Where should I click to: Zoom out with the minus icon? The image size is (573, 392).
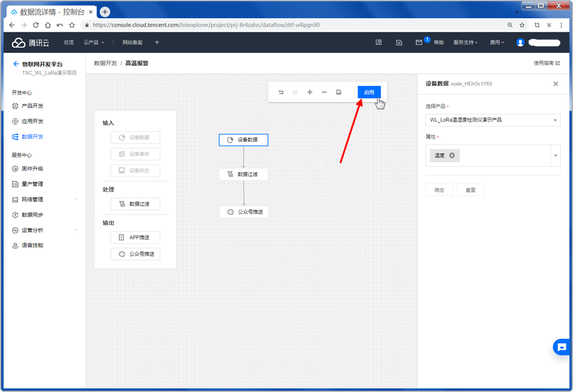324,92
